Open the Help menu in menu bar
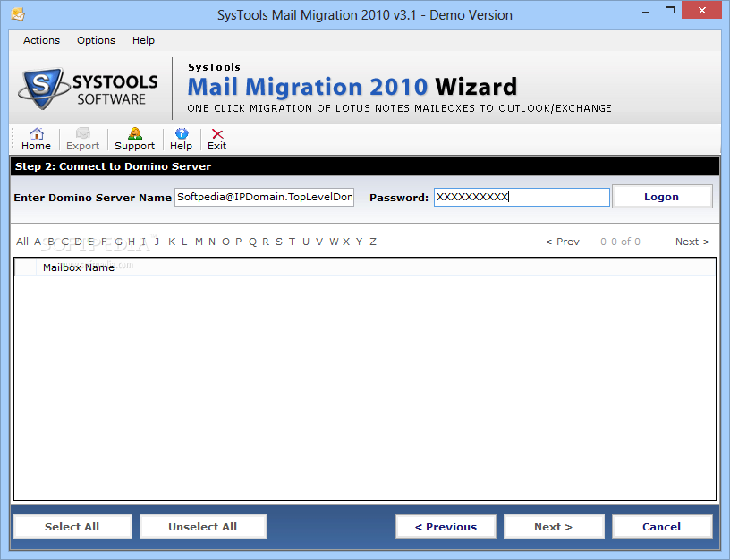730x560 pixels. [143, 40]
